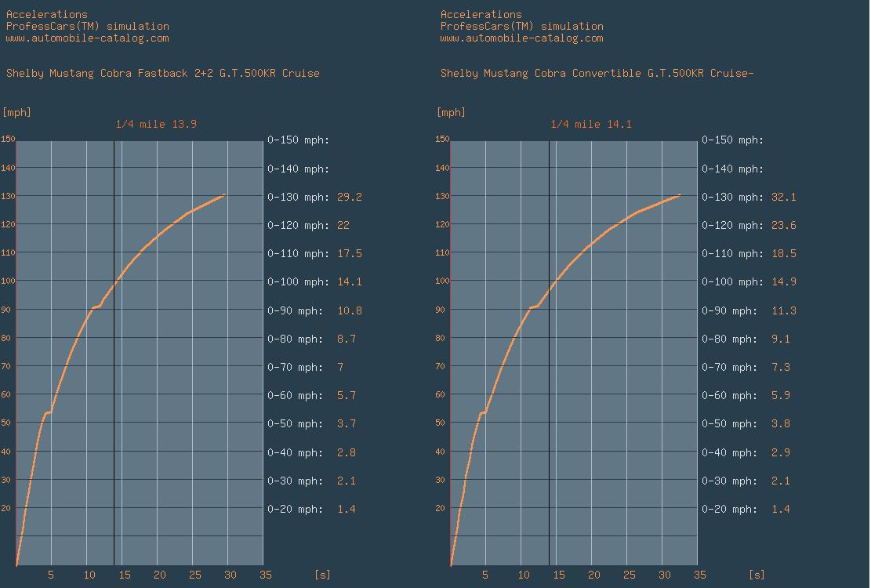Viewport: 871px width, 588px height.
Task: Click 'ProfessCars(TM) simulation' above the Fastback title
Action: tap(87, 26)
